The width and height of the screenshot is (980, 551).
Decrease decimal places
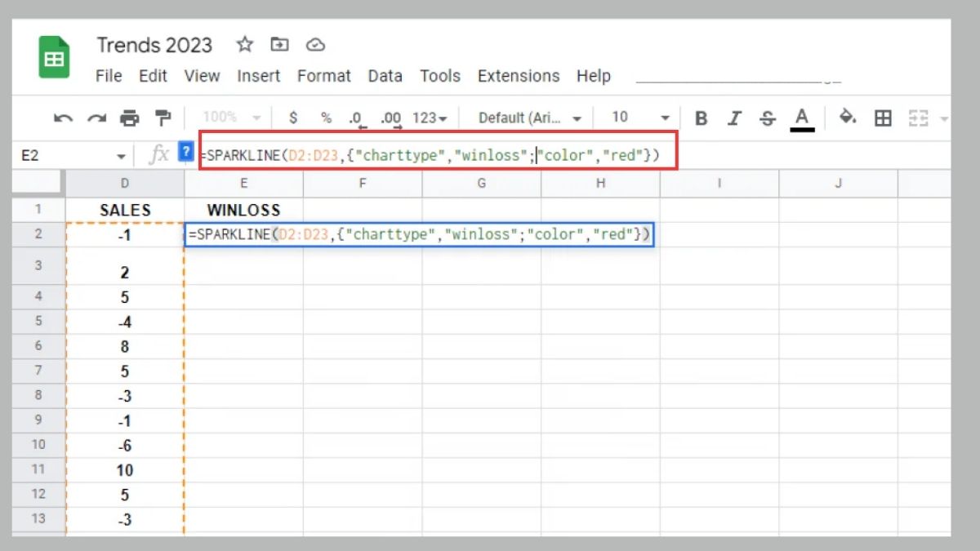tap(356, 117)
